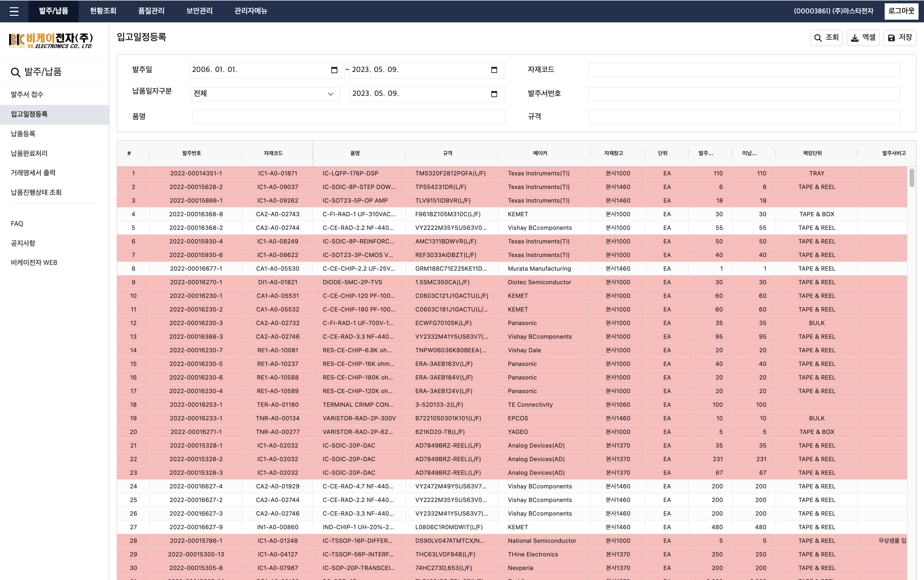Open the FAQ link in sidebar
Image resolution: width=924 pixels, height=580 pixels.
click(x=17, y=224)
